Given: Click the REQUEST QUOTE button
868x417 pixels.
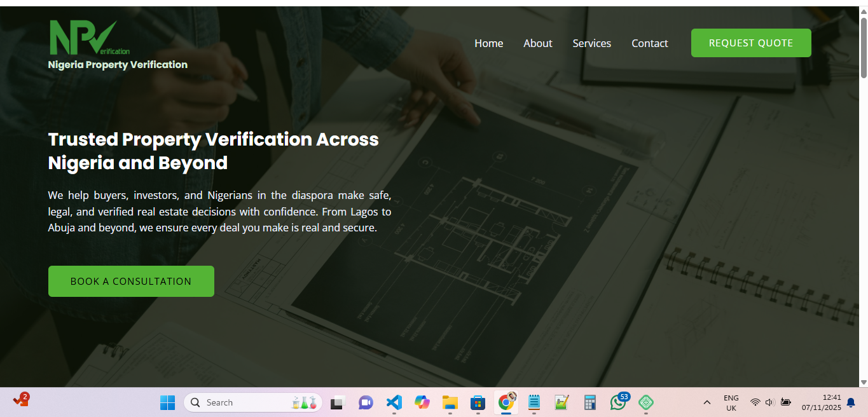Looking at the screenshot, I should click(x=750, y=43).
